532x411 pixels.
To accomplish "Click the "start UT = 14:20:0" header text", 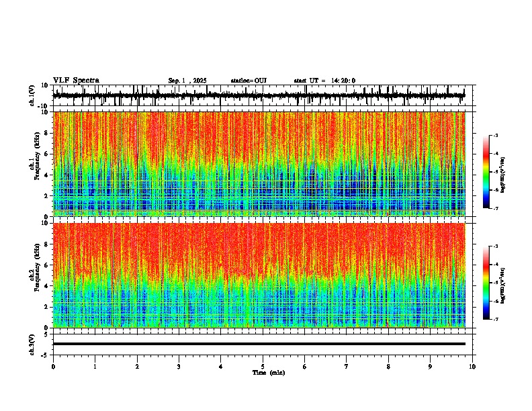I will point(324,81).
